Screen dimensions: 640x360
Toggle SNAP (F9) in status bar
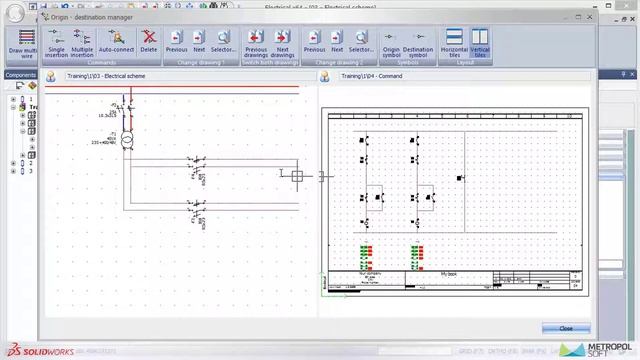(533, 351)
